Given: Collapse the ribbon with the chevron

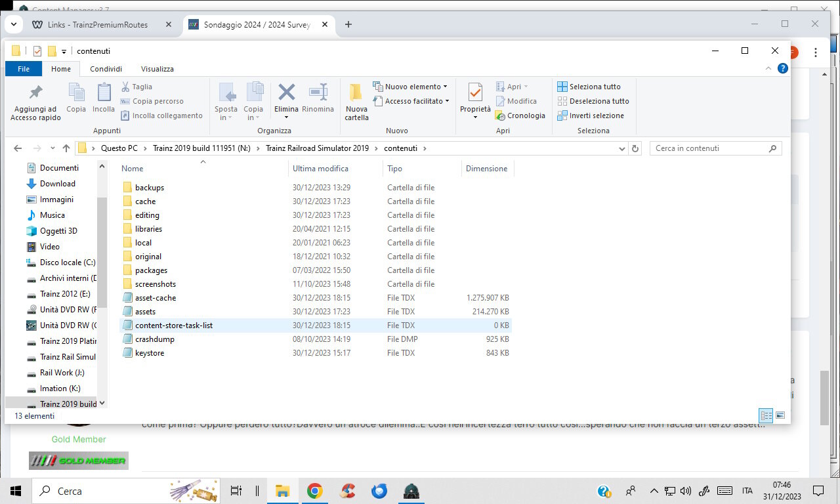Looking at the screenshot, I should pos(768,68).
